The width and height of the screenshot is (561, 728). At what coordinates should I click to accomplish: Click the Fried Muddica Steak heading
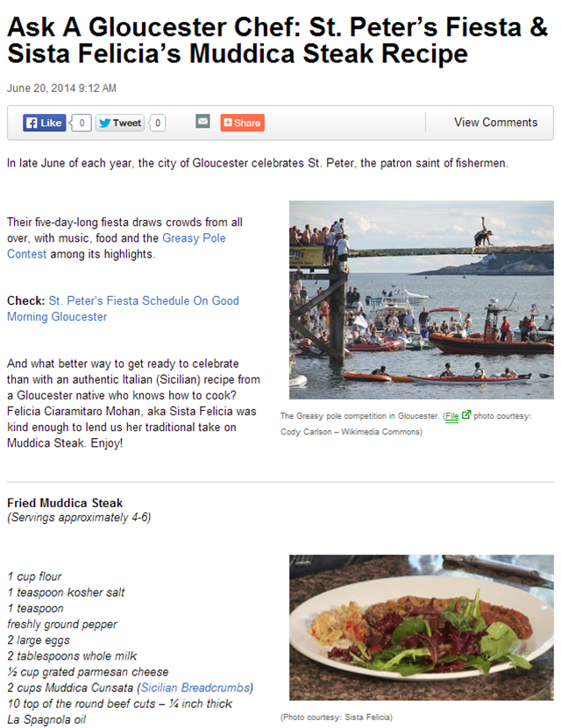coord(65,503)
